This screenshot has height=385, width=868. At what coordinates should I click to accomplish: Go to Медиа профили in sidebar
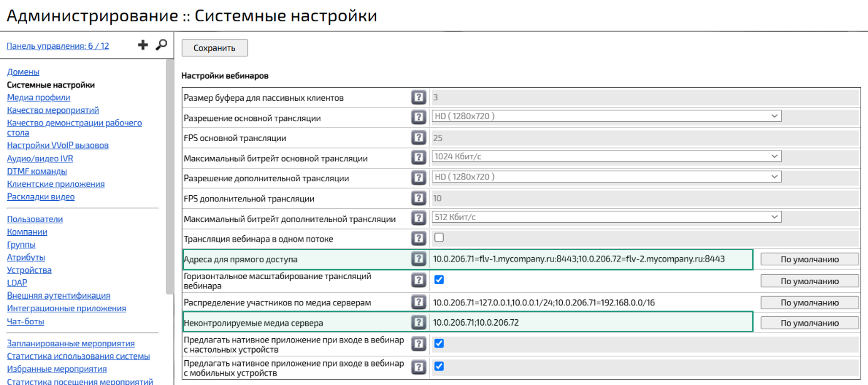pyautogui.click(x=38, y=97)
